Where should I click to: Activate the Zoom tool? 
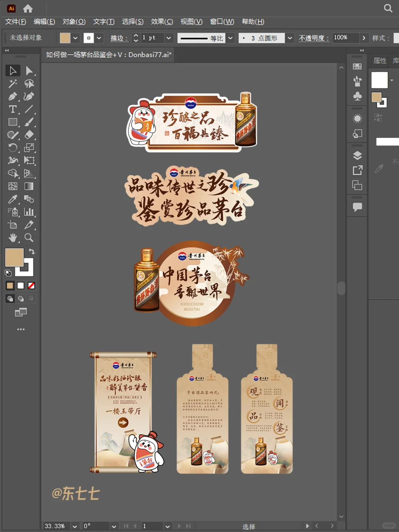[29, 238]
